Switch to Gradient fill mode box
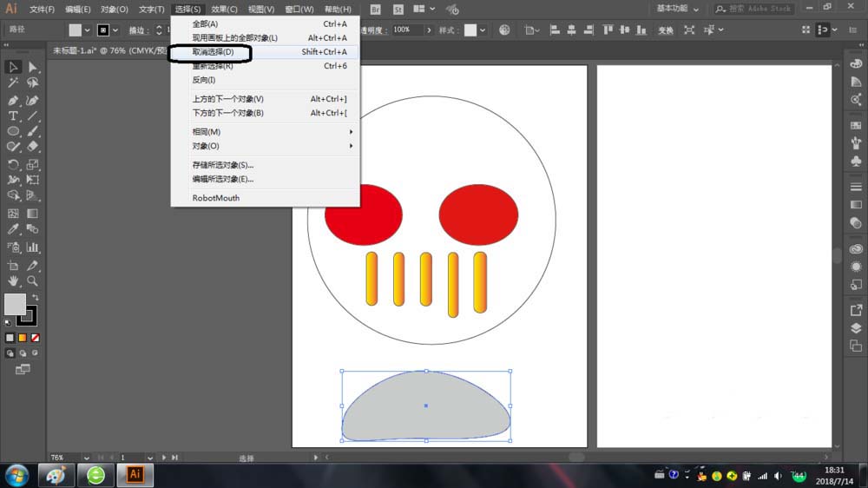Image resolution: width=868 pixels, height=488 pixels. (x=23, y=338)
